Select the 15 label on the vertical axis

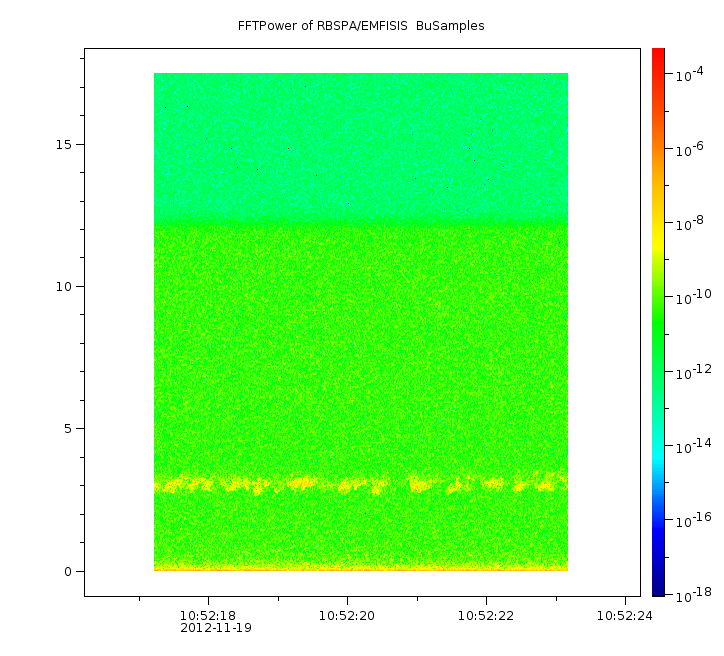tap(65, 144)
